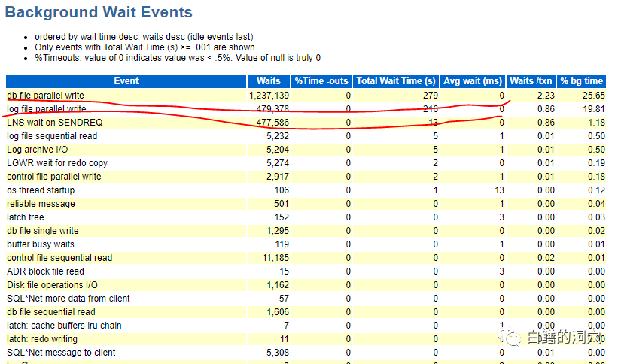Click the latch: cache buffers lru chain event
The image size is (621, 364).
[64, 326]
